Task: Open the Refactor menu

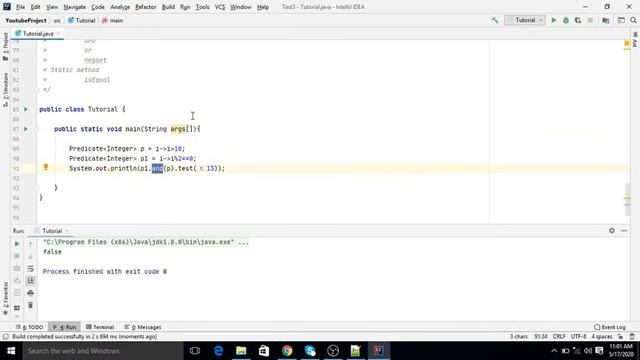Action: pyautogui.click(x=145, y=7)
